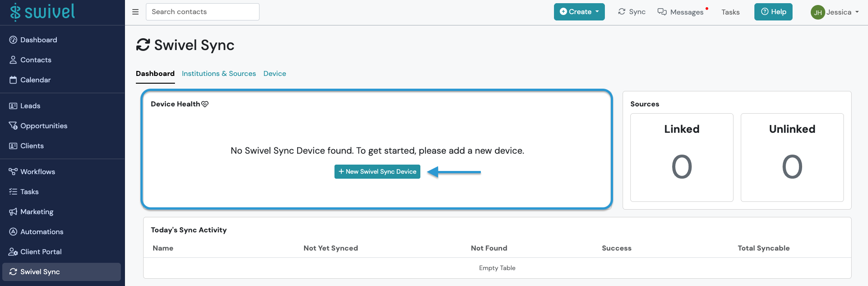Click the Automations icon in sidebar

(x=13, y=232)
